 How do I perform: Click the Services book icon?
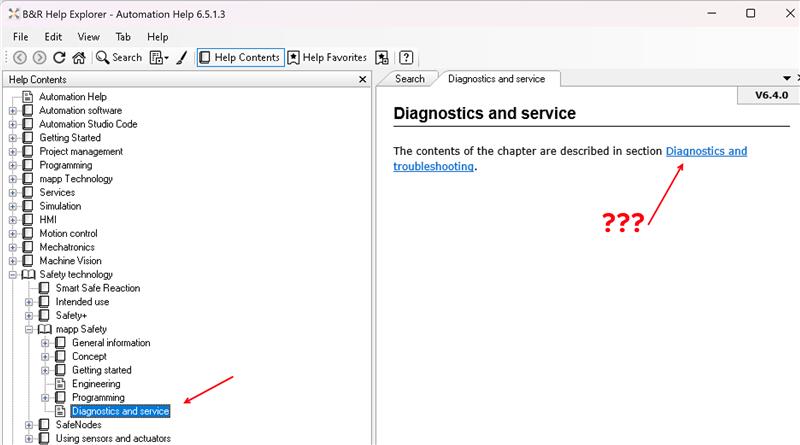pos(28,192)
